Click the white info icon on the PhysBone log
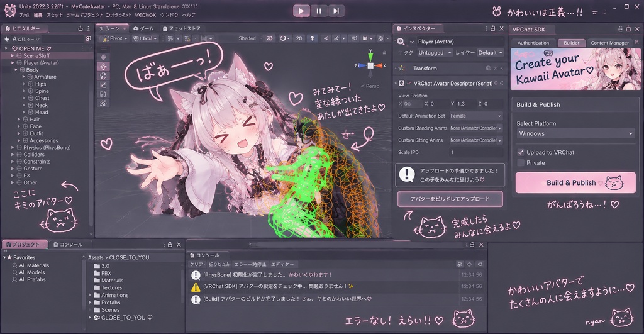644x334 pixels. click(196, 275)
